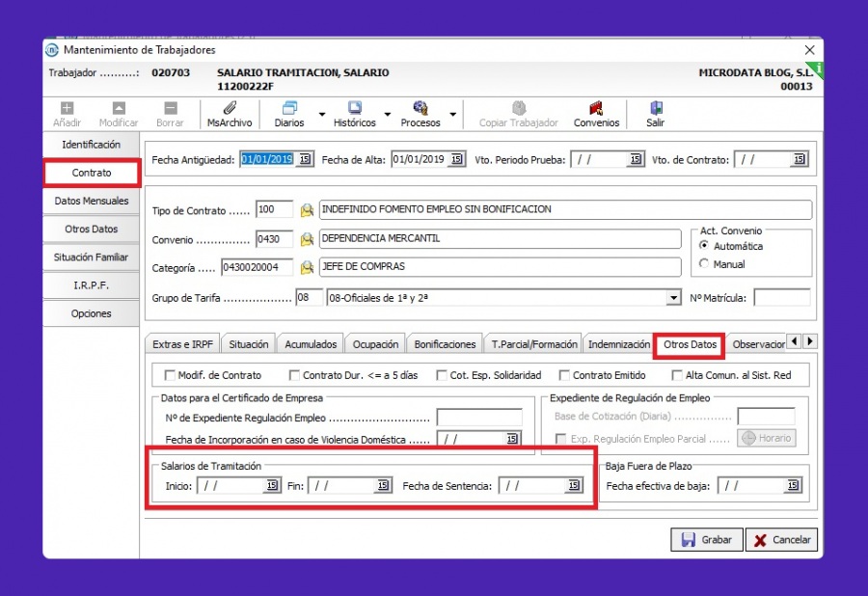Open the Convenios toolbar icon
The image size is (868, 596).
click(x=596, y=107)
